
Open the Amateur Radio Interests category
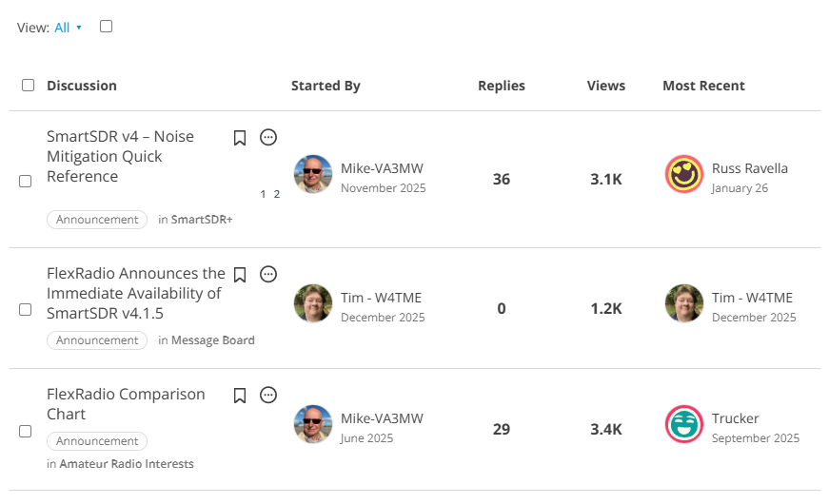click(127, 464)
